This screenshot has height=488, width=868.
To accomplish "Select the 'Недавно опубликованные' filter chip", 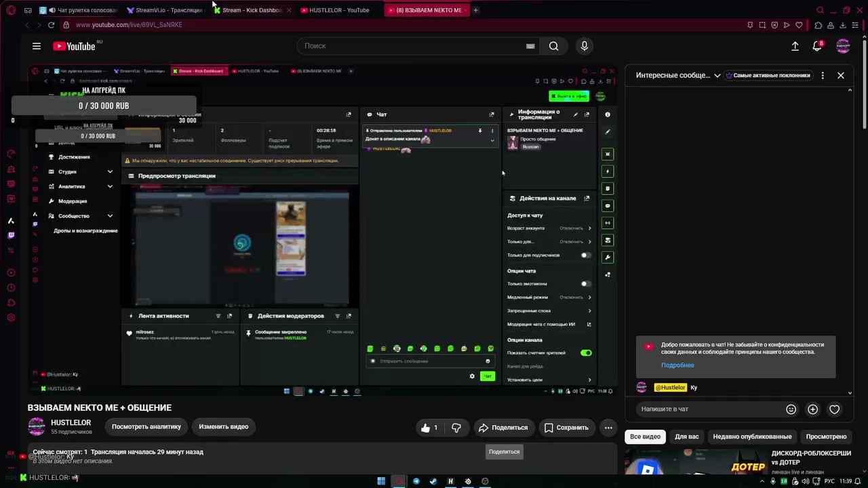I will click(x=752, y=436).
